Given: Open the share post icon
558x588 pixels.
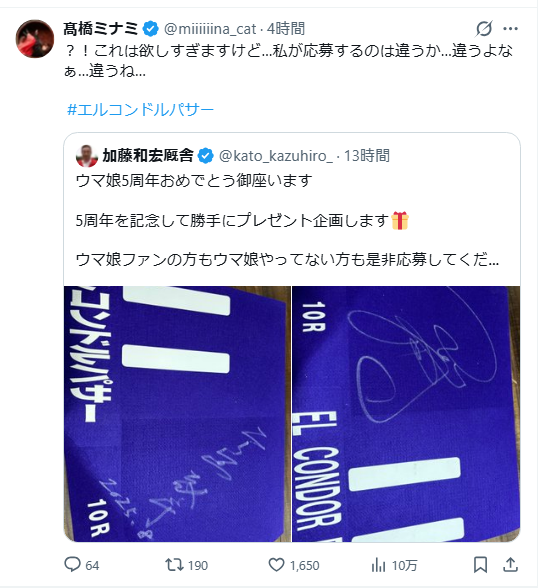Looking at the screenshot, I should tap(510, 565).
